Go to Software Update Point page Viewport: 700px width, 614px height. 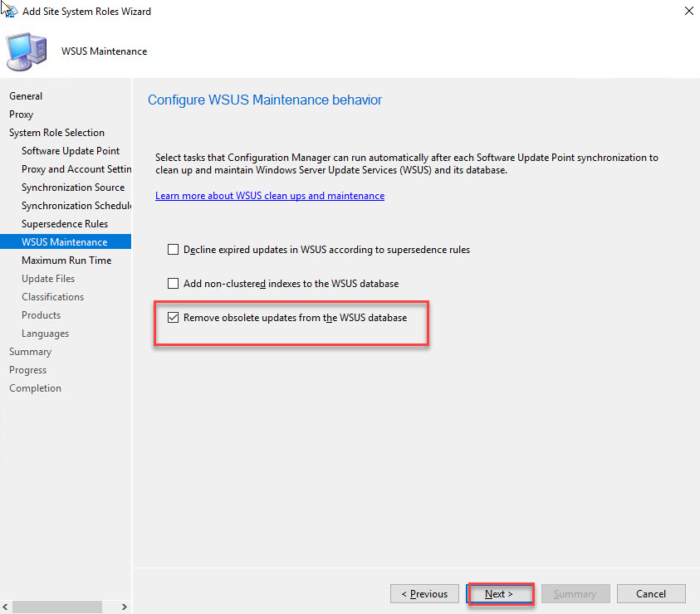(x=71, y=151)
